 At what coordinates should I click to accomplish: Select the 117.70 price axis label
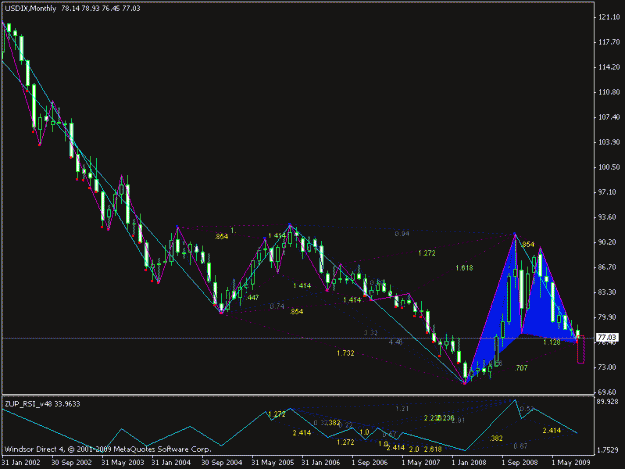[x=609, y=42]
